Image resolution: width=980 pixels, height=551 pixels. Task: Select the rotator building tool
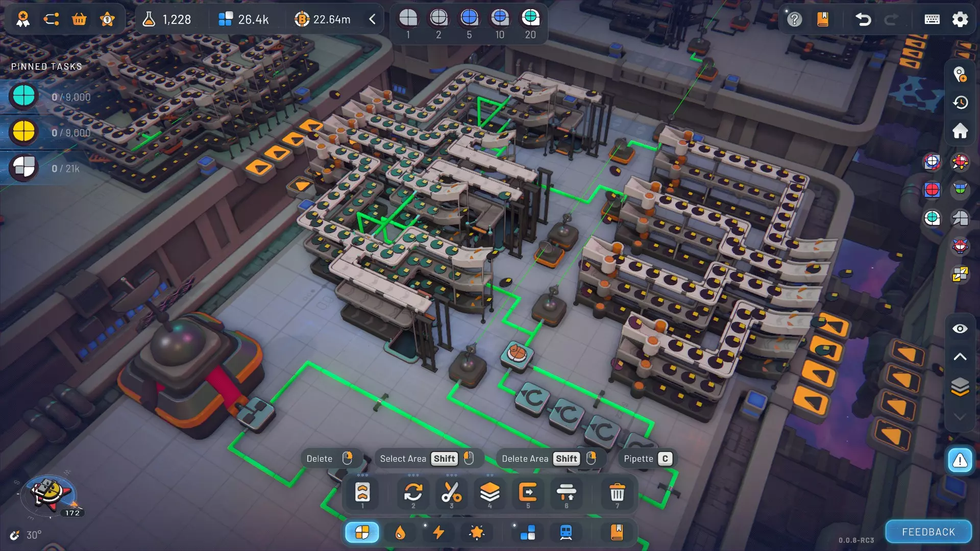tap(413, 493)
